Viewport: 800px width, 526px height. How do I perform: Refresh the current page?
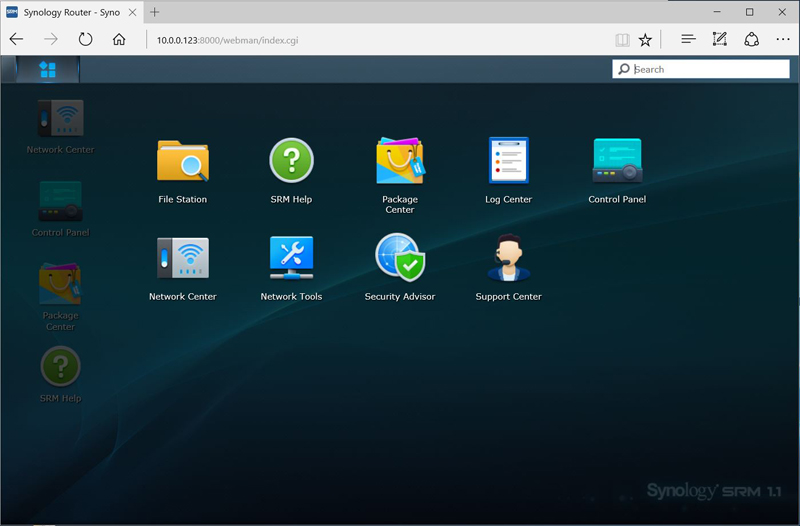coord(85,39)
